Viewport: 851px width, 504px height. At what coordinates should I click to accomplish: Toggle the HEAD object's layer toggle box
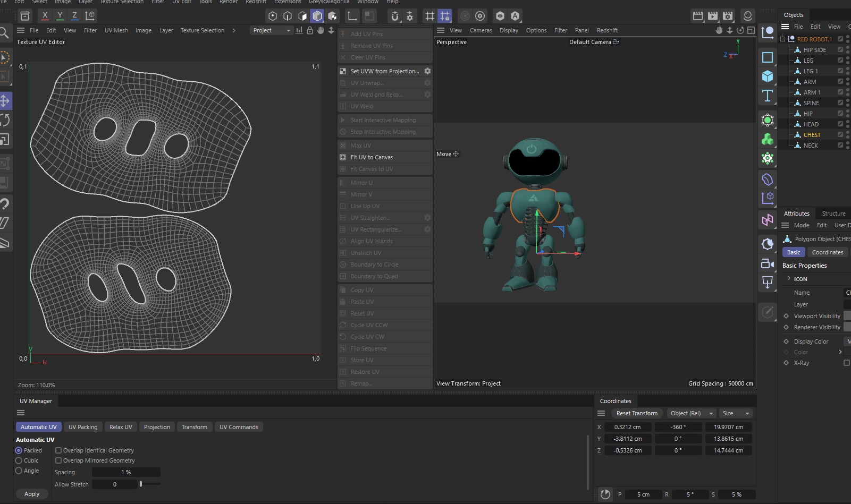[840, 124]
